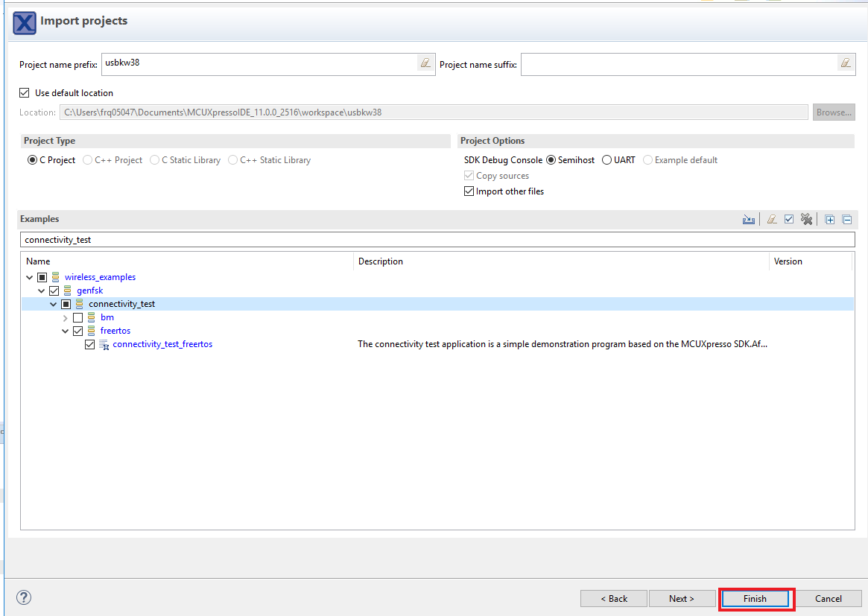Image resolution: width=868 pixels, height=616 pixels.
Task: Select the connectivity_test_freertos example
Action: 162,344
